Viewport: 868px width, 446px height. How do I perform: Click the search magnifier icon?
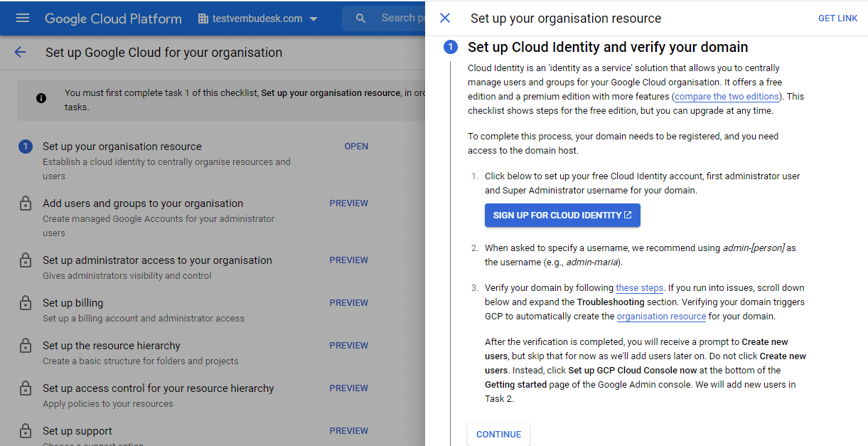[x=361, y=18]
